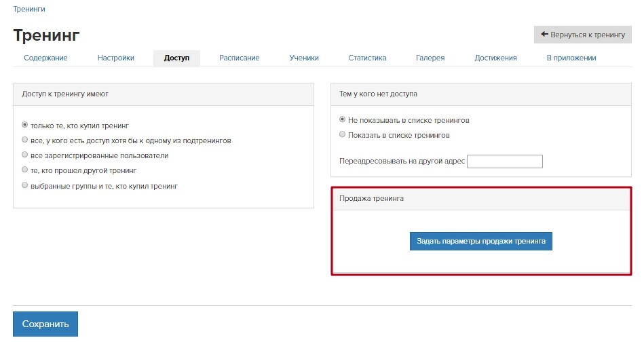Focus the Переадресовывать на другой адрес field
Viewport: 644px width, 342px height.
505,161
